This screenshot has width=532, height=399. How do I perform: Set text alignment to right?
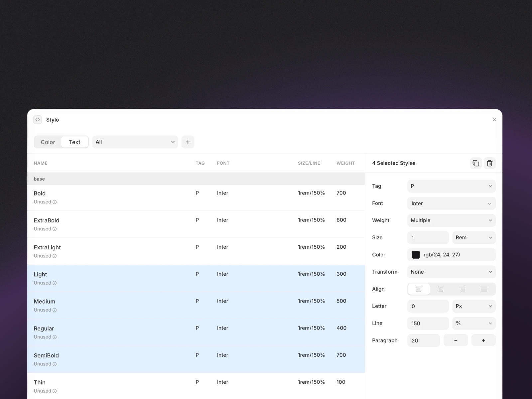coord(463,289)
